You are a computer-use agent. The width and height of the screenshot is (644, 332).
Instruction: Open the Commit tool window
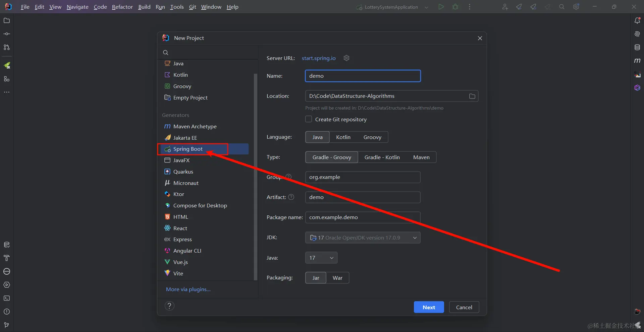tap(6, 34)
